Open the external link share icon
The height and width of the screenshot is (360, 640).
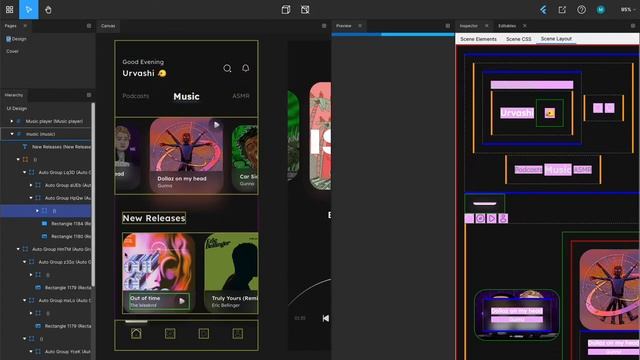pos(562,9)
